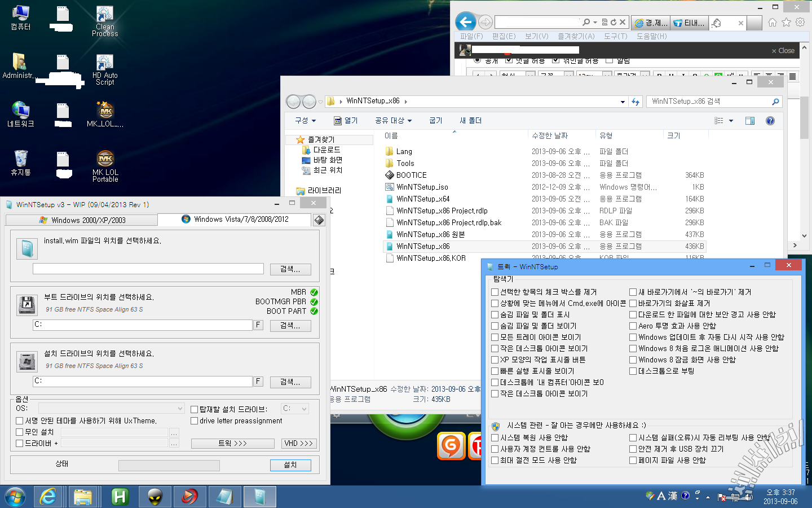812x508 pixels.
Task: Check 선택한 항목의 체크 박스를 제거
Action: [495, 292]
